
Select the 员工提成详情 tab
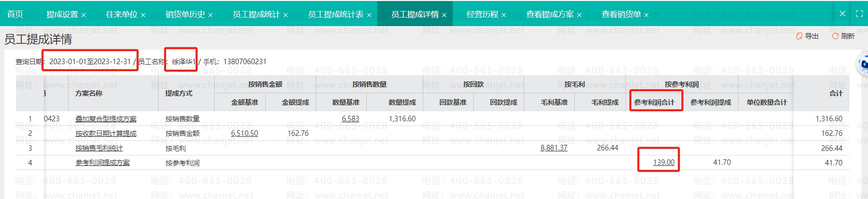coord(415,15)
